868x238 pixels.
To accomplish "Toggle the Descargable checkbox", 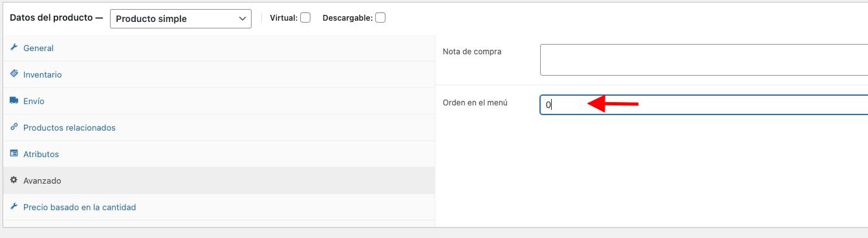I will click(x=380, y=18).
